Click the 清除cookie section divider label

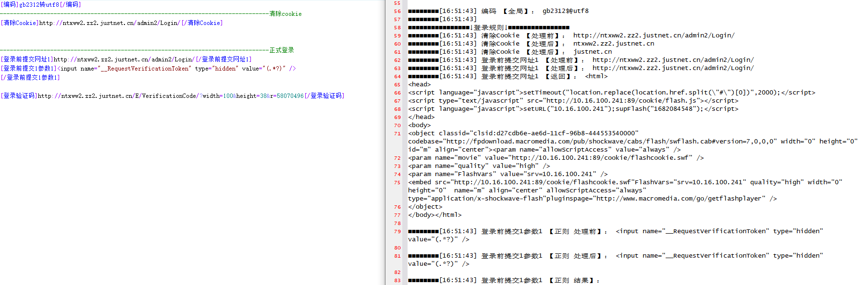[285, 14]
